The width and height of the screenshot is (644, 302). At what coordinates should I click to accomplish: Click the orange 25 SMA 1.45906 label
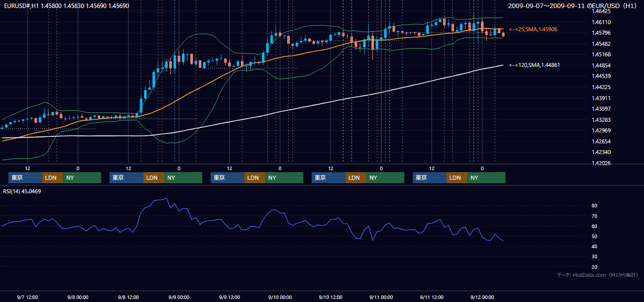[x=533, y=30]
